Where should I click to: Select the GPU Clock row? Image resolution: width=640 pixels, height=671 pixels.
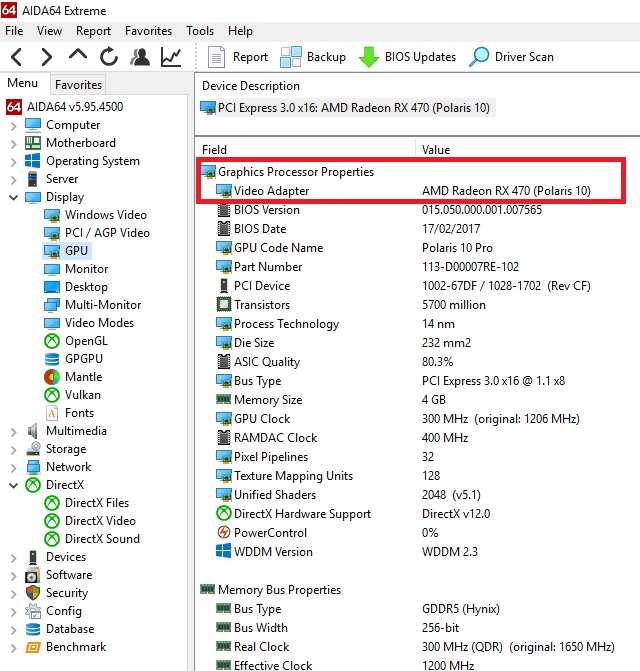[418, 419]
